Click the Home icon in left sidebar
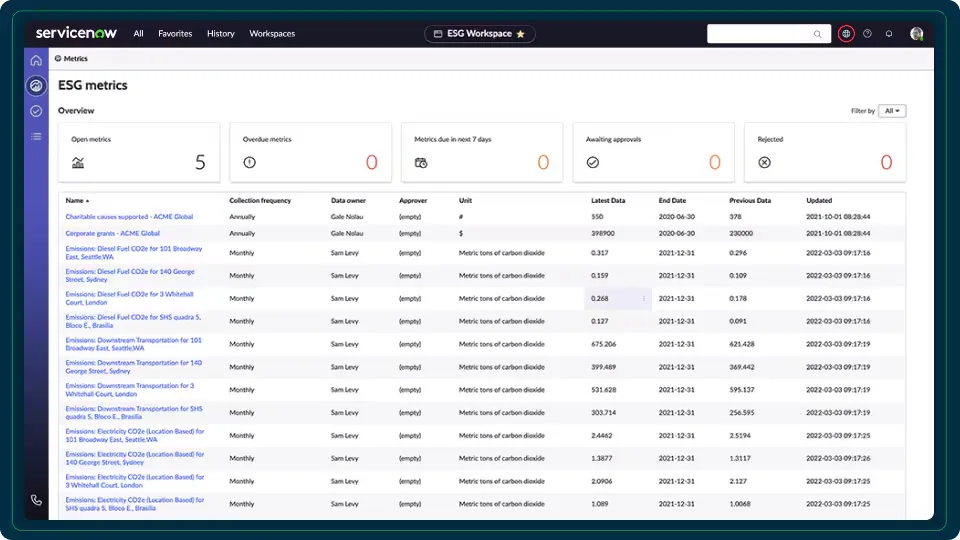The width and height of the screenshot is (960, 540). pyautogui.click(x=36, y=60)
